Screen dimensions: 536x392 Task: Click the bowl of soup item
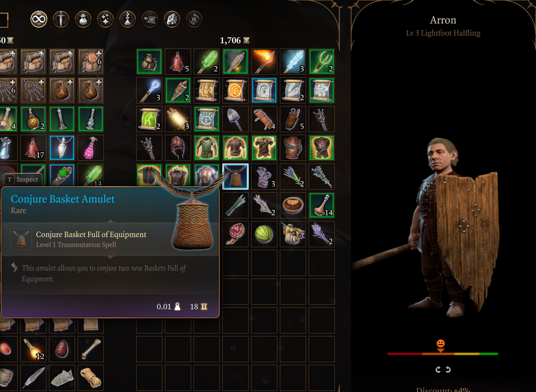293,205
